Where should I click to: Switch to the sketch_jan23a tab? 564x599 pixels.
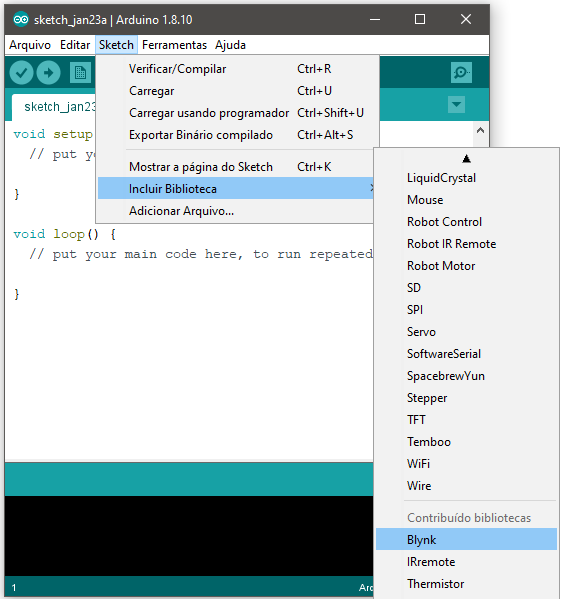[x=54, y=107]
